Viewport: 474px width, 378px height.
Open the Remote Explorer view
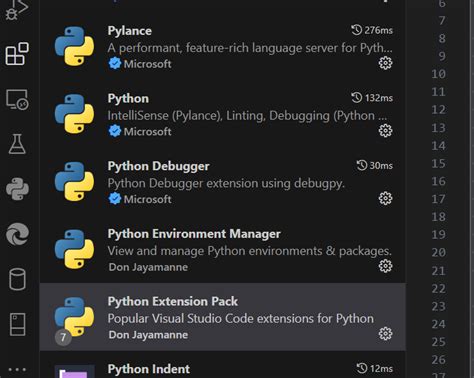click(x=17, y=99)
